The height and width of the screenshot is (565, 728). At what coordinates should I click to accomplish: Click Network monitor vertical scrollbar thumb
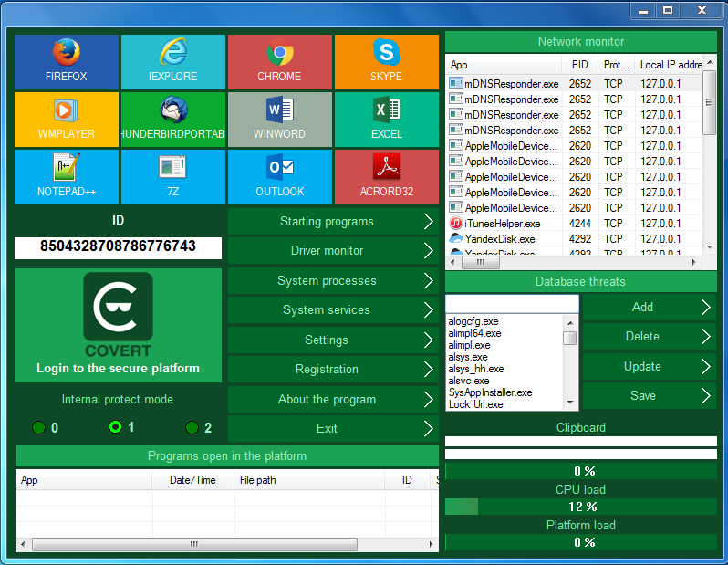coord(709,102)
